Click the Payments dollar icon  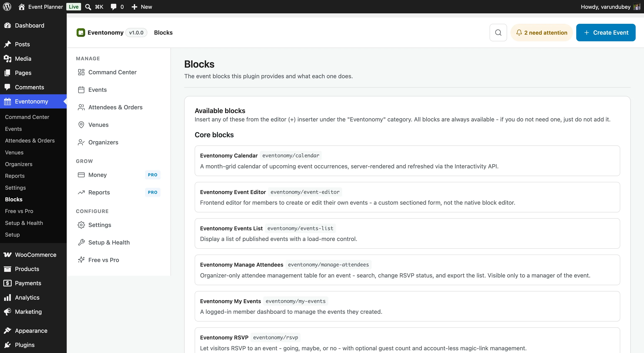(8, 283)
